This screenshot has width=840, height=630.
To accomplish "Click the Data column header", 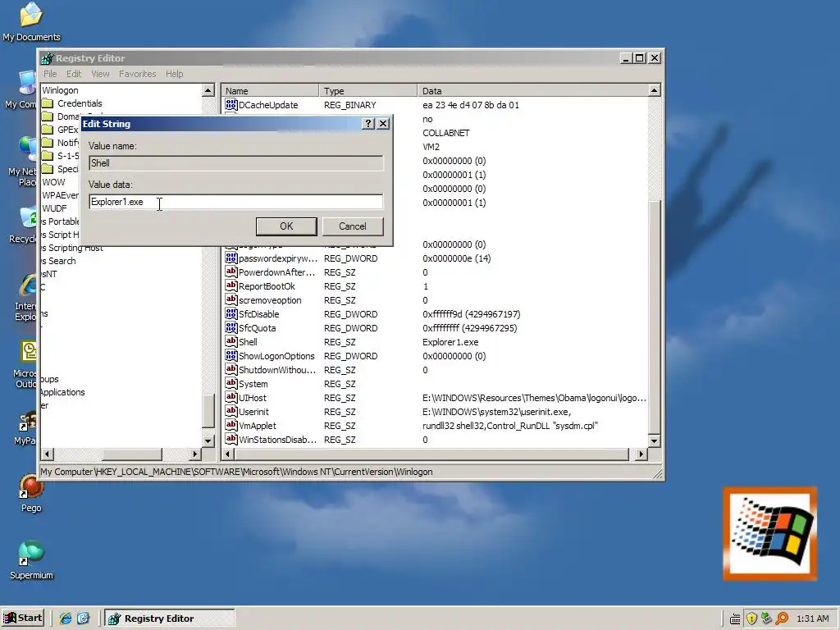I will [x=532, y=90].
